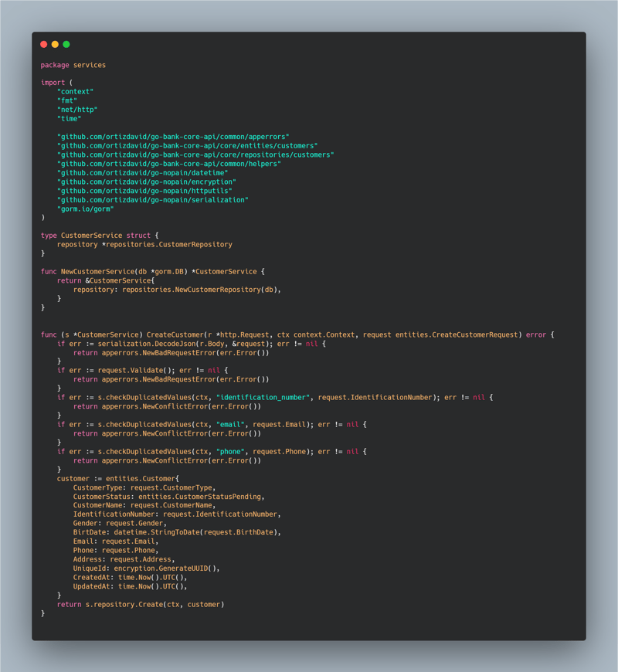
Task: Click the "Gender: request.Gender," line
Action: click(120, 523)
